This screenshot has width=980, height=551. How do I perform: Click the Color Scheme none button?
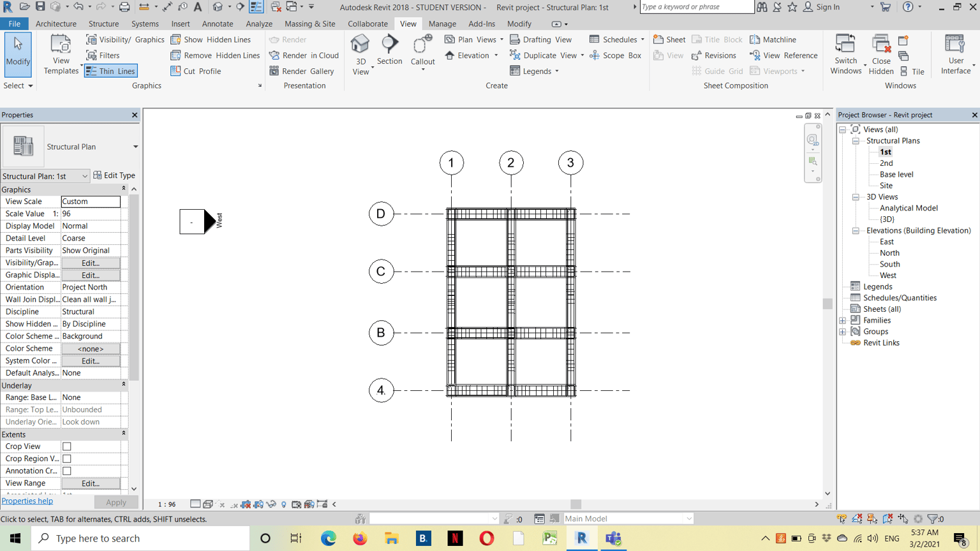pos(91,349)
